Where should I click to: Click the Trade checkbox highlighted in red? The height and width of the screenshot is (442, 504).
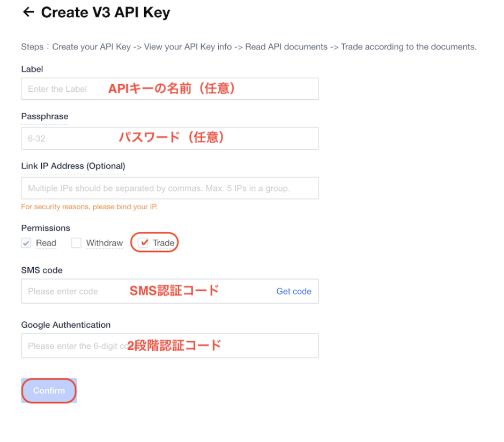click(x=144, y=242)
